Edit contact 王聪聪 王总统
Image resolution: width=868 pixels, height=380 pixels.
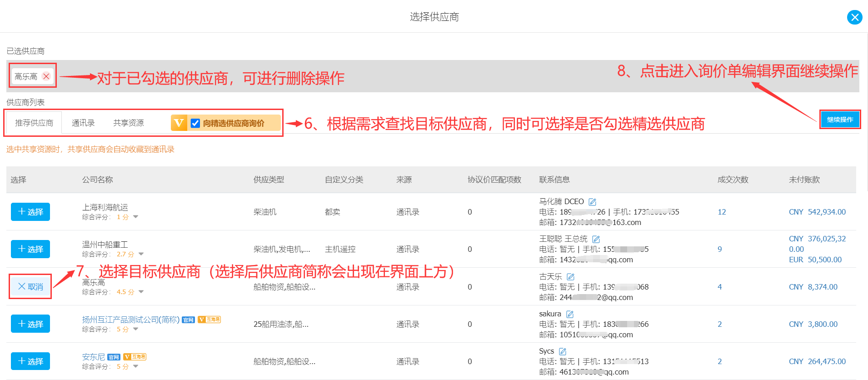[596, 239]
